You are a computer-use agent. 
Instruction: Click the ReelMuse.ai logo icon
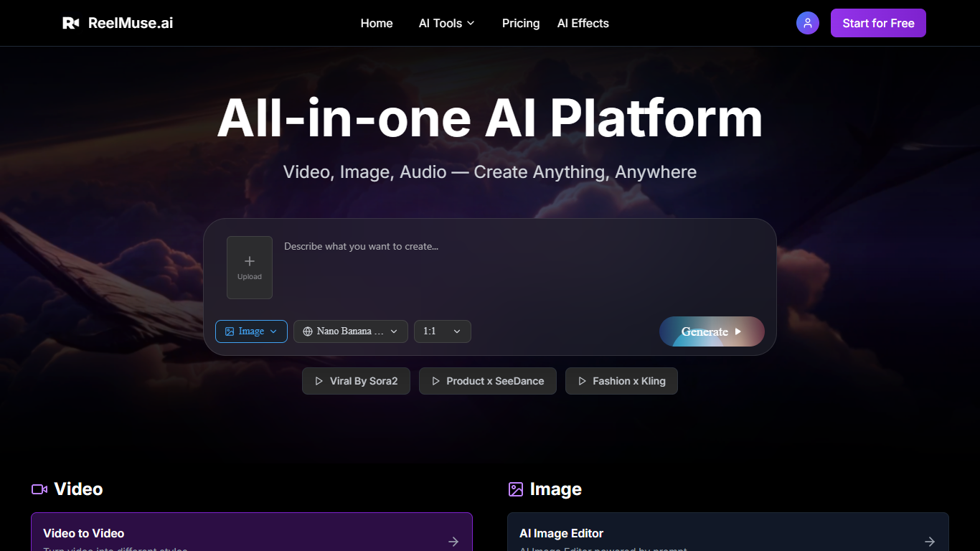point(71,22)
